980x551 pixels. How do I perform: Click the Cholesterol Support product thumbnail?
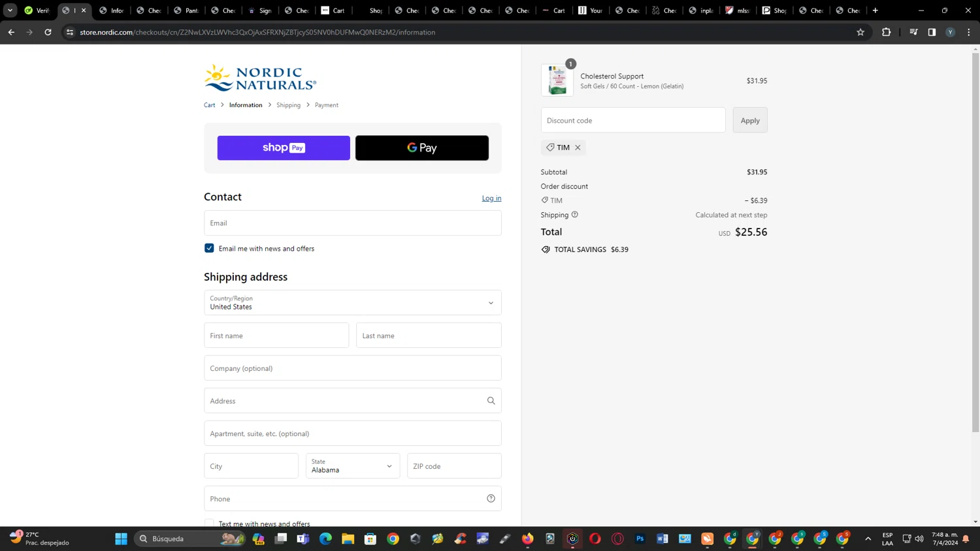(x=557, y=80)
